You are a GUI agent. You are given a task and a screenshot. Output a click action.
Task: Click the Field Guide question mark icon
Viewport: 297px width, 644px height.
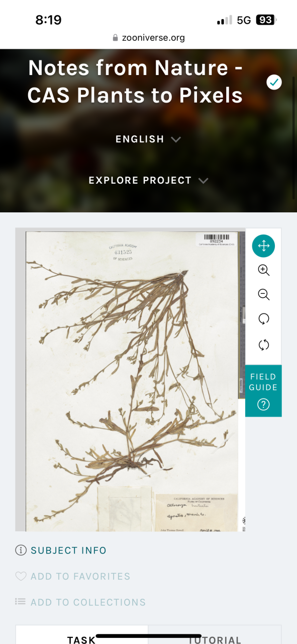click(263, 404)
